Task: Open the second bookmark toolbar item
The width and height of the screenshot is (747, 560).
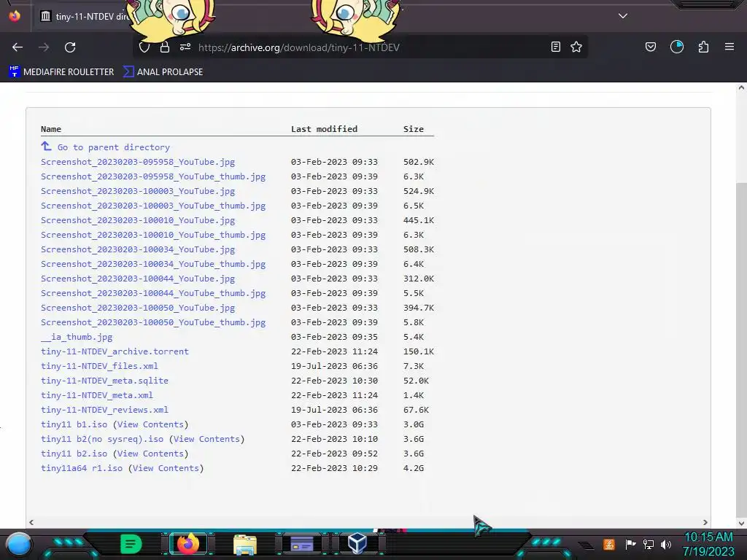Action: (163, 72)
